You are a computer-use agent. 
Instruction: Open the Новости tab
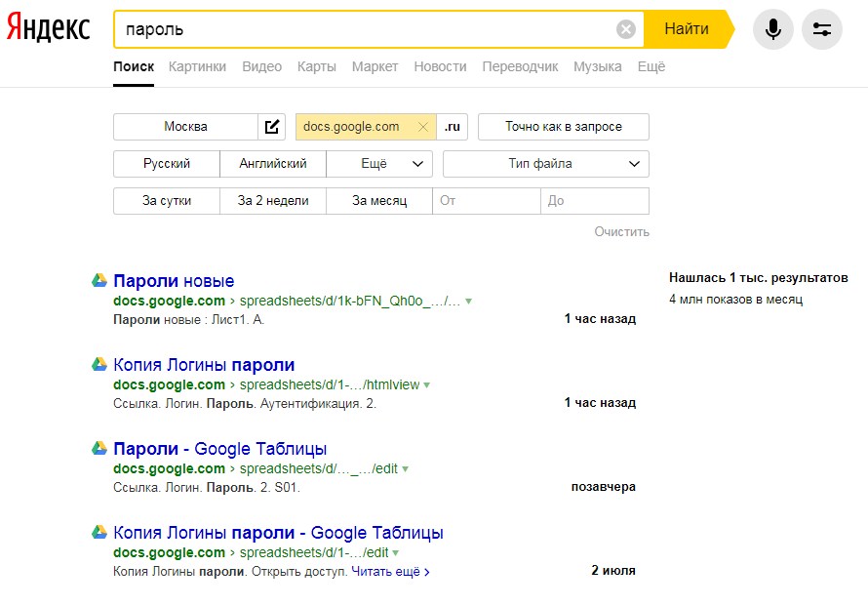point(440,66)
